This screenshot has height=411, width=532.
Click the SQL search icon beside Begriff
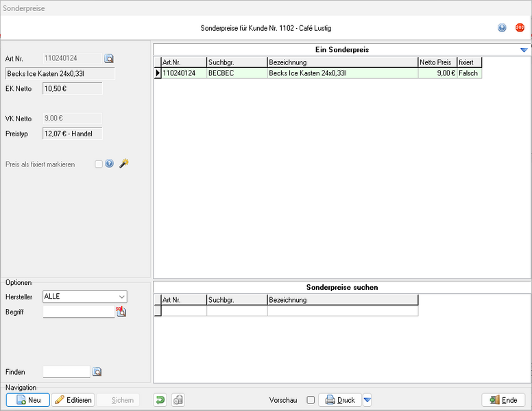click(121, 312)
